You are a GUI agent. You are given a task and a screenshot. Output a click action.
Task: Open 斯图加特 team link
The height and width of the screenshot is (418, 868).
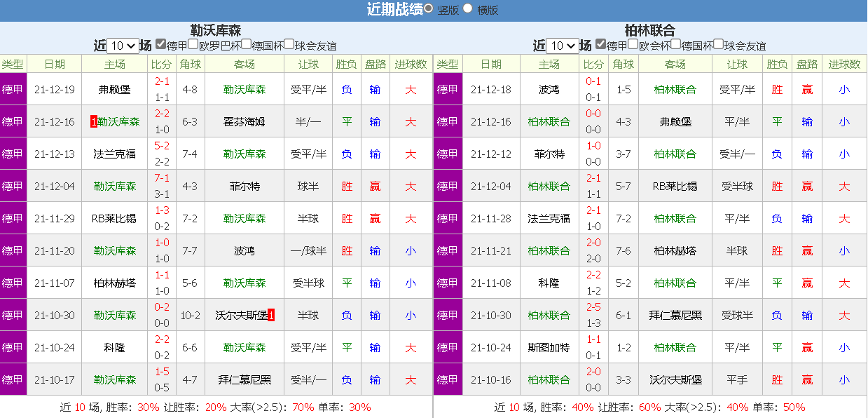point(549,348)
